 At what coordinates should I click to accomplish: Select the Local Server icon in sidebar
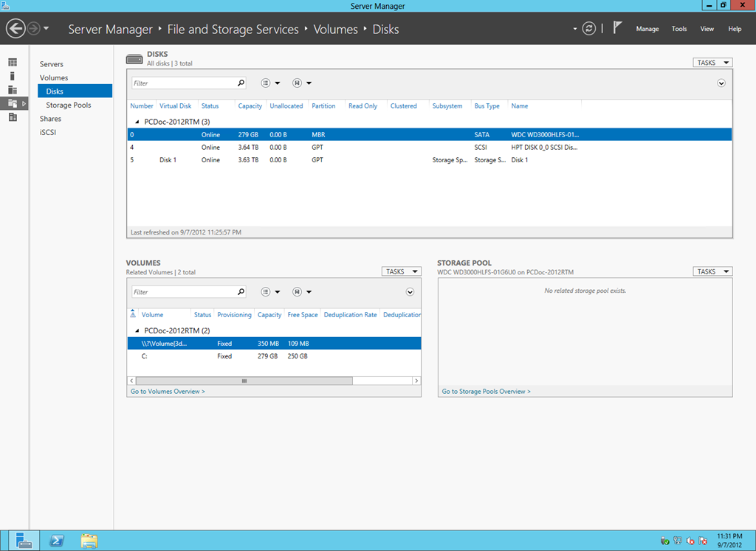13,76
